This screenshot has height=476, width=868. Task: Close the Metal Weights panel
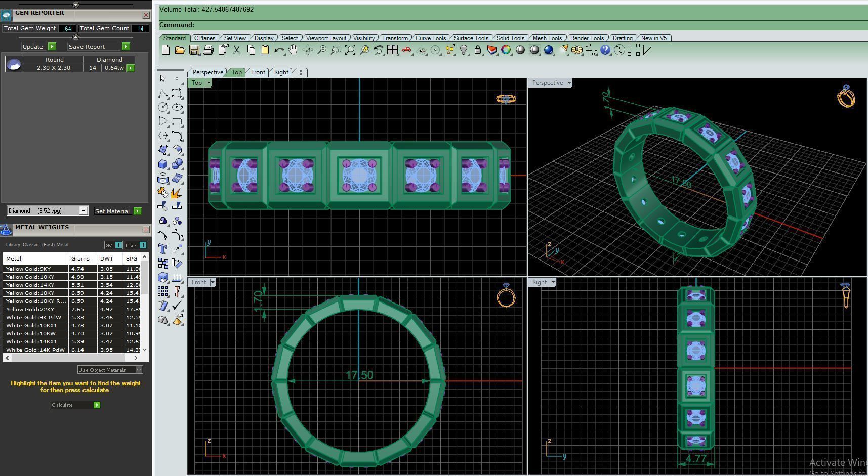coord(146,230)
